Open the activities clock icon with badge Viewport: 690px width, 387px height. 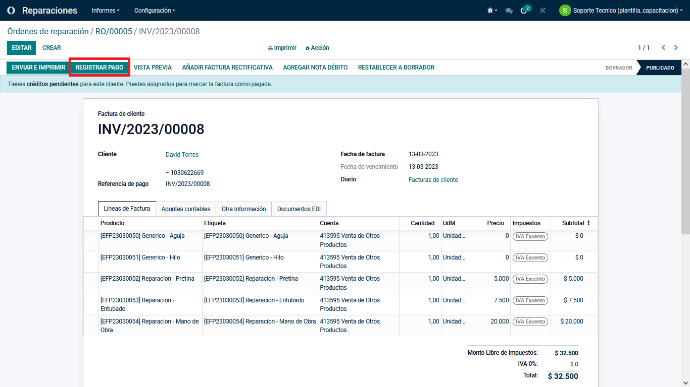point(525,10)
